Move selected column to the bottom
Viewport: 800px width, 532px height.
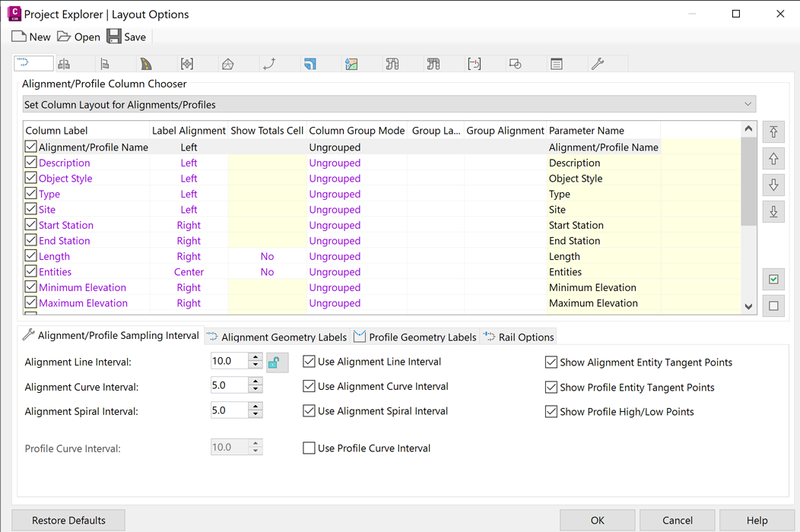773,211
